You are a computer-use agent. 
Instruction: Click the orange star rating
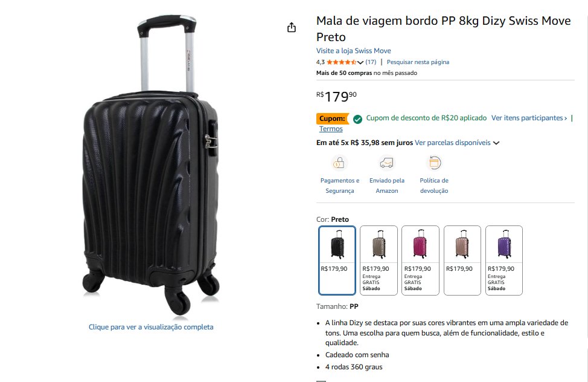[x=341, y=62]
